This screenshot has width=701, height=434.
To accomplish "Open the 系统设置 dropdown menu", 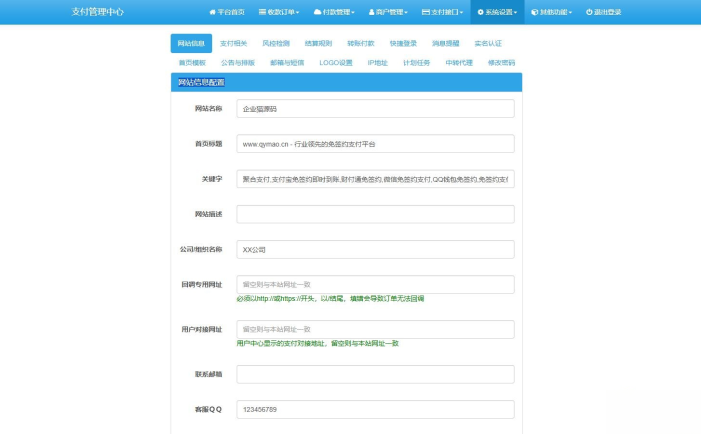I will pos(497,12).
